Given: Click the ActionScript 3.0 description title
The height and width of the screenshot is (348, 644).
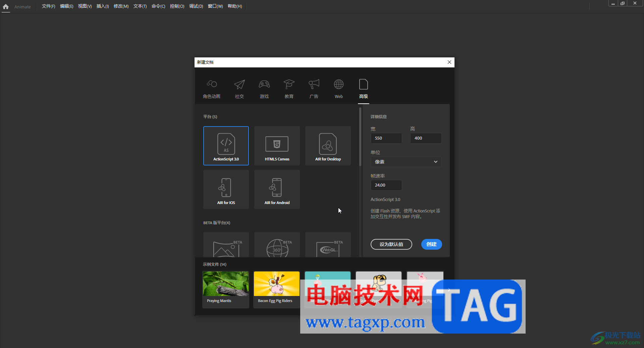Looking at the screenshot, I should coord(385,199).
